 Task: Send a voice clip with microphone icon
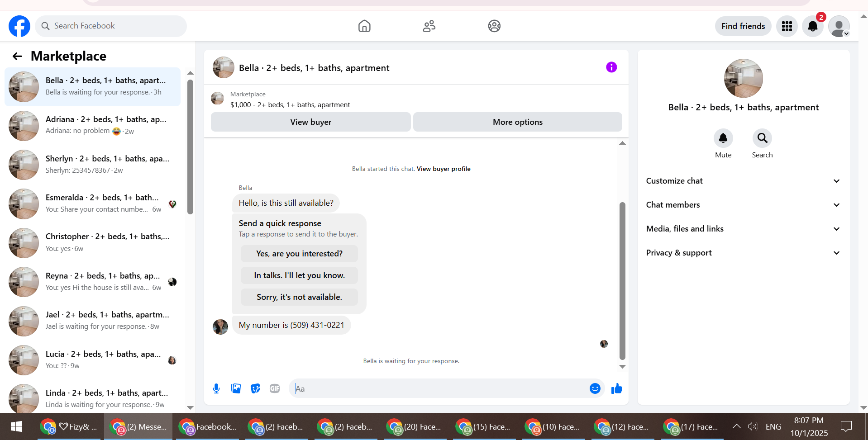click(216, 388)
